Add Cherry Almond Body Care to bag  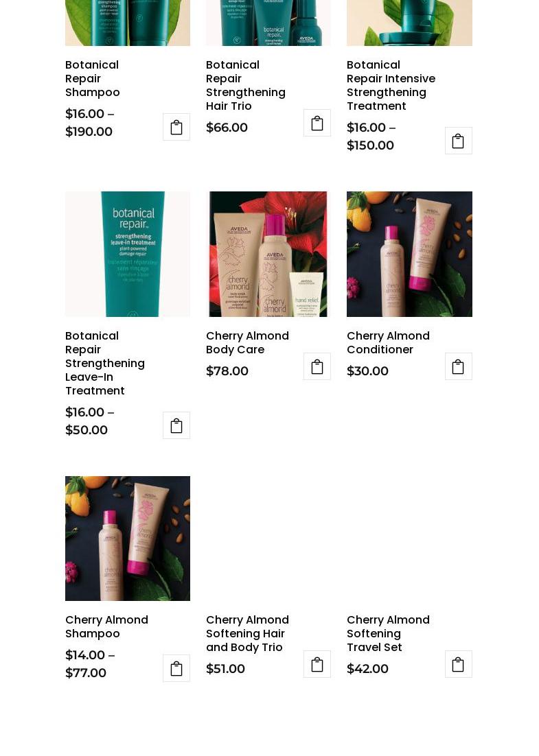(317, 366)
